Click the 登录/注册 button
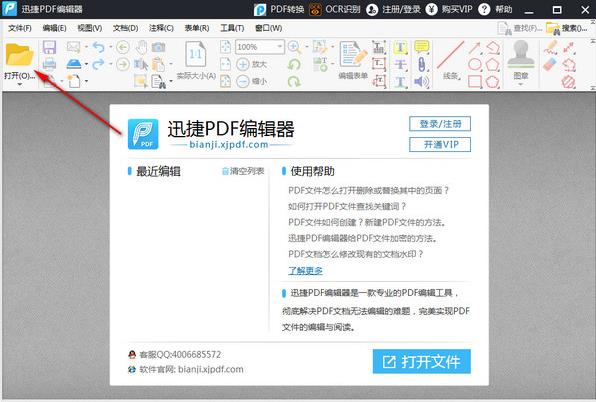Screen dimensions: 596x402 (440, 124)
